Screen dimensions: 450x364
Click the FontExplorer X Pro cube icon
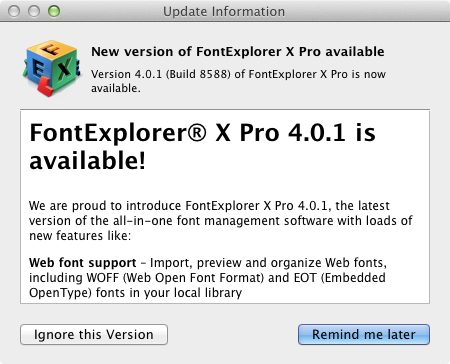52,68
